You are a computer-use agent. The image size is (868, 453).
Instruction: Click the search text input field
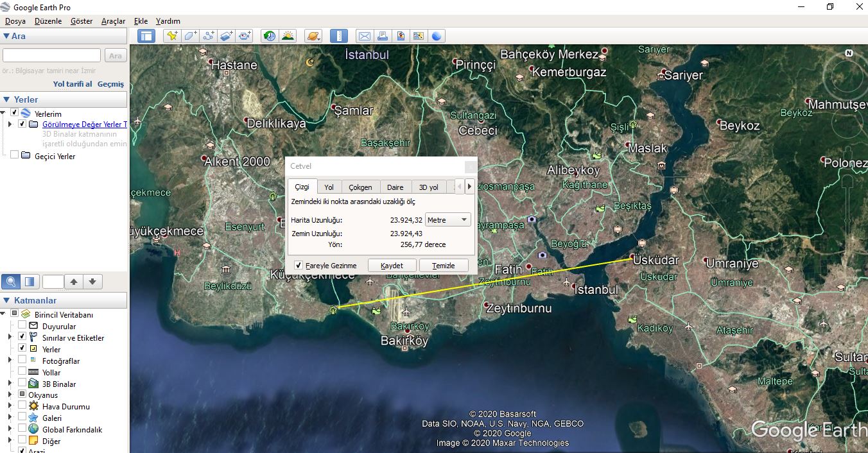(51, 56)
